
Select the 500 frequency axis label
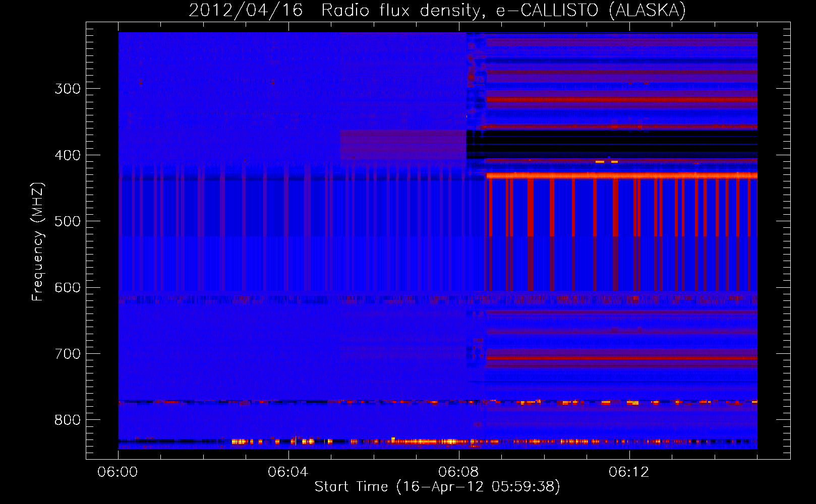68,221
